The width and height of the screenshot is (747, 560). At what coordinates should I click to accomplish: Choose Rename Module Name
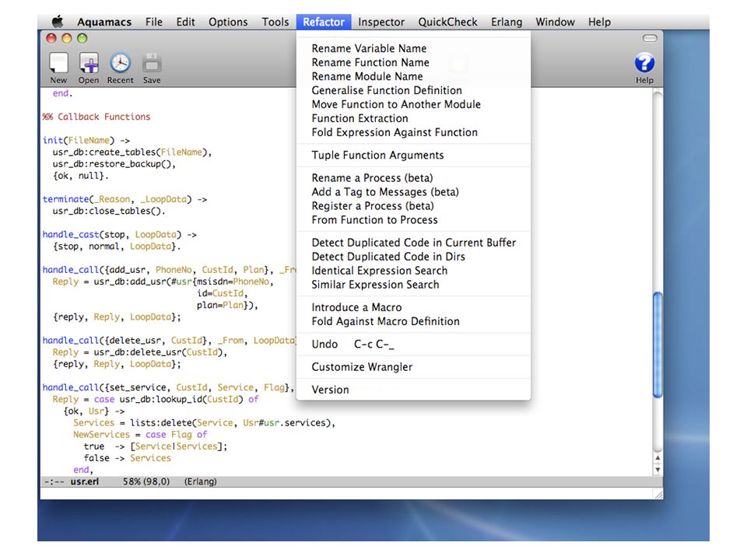[x=413, y=77]
